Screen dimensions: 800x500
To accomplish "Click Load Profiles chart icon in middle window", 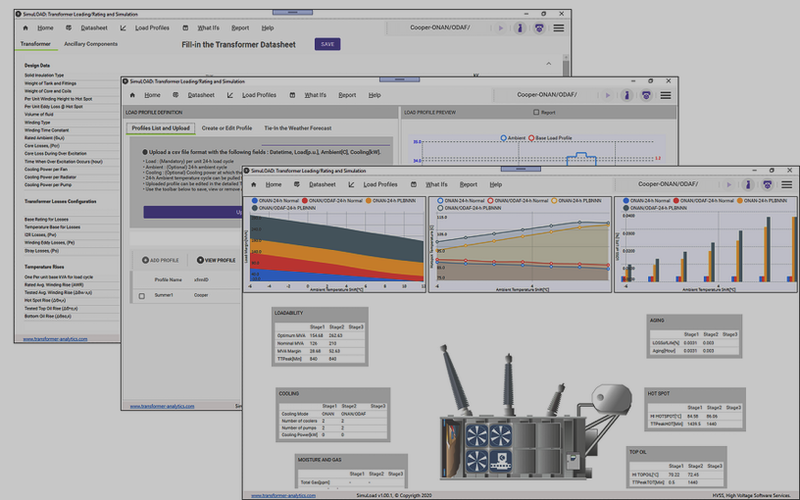I will coord(230,95).
